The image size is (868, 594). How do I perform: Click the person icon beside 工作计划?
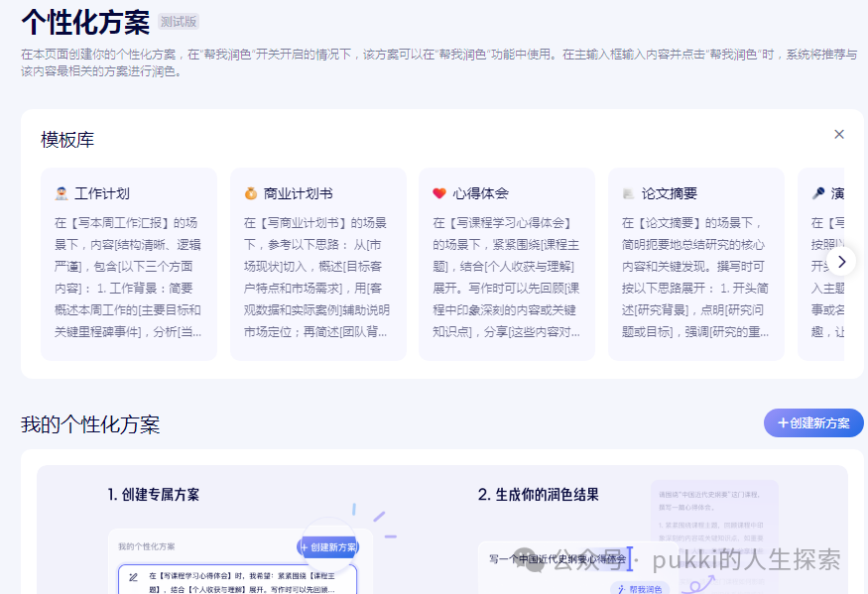[62, 193]
